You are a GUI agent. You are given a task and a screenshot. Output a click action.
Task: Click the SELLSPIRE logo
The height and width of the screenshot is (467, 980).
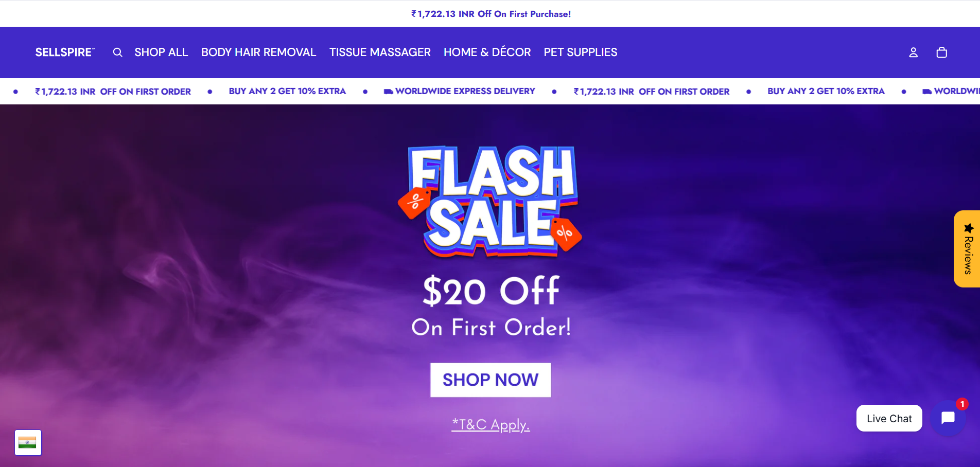point(65,52)
